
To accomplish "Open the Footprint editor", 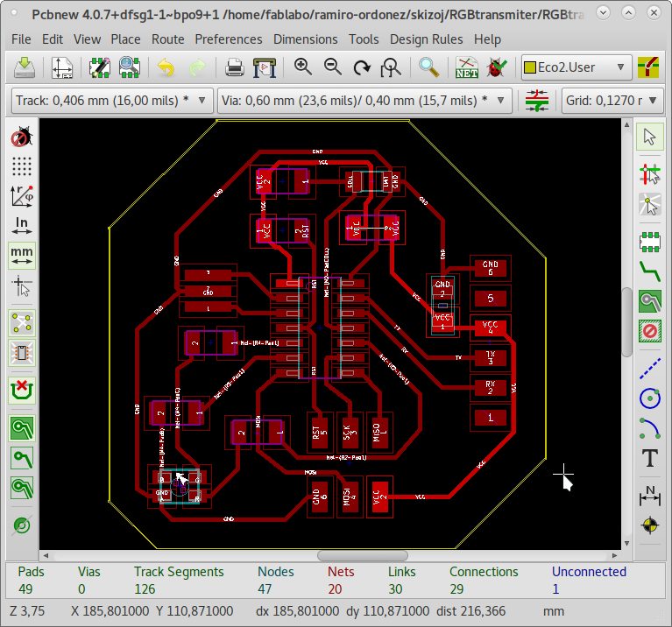I will click(x=99, y=67).
